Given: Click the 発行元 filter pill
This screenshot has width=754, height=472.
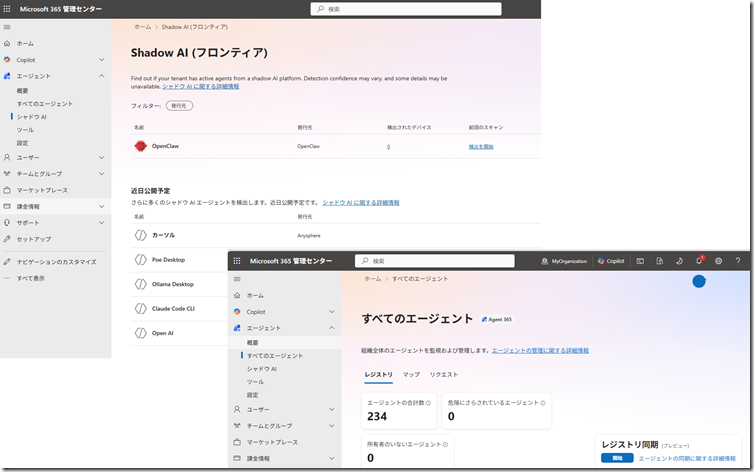Looking at the screenshot, I should [179, 106].
